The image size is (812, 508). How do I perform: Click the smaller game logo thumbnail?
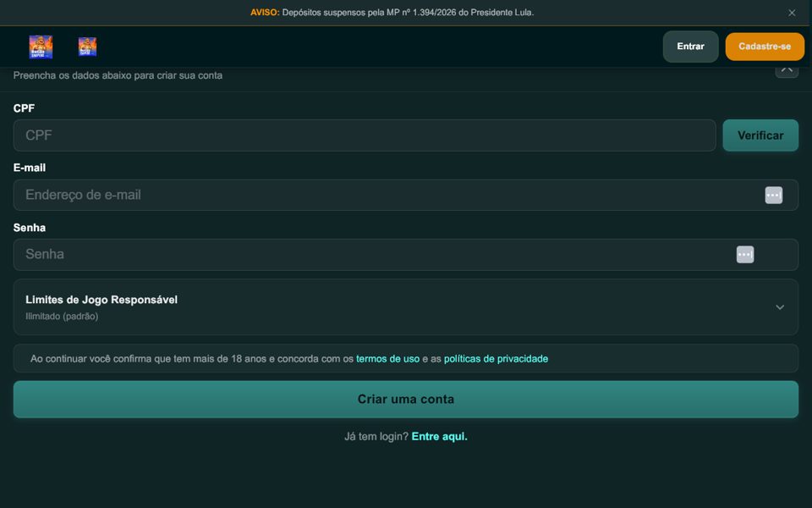pyautogui.click(x=87, y=47)
